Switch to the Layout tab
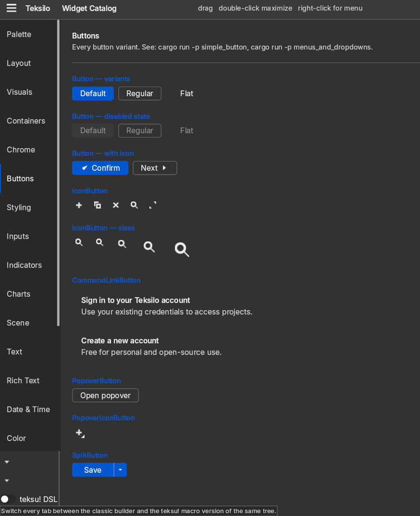This screenshot has height=516, width=420. [29, 63]
